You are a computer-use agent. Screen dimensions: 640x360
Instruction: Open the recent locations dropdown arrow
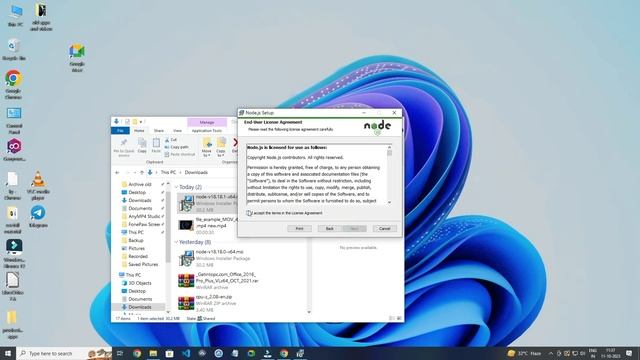[135, 173]
